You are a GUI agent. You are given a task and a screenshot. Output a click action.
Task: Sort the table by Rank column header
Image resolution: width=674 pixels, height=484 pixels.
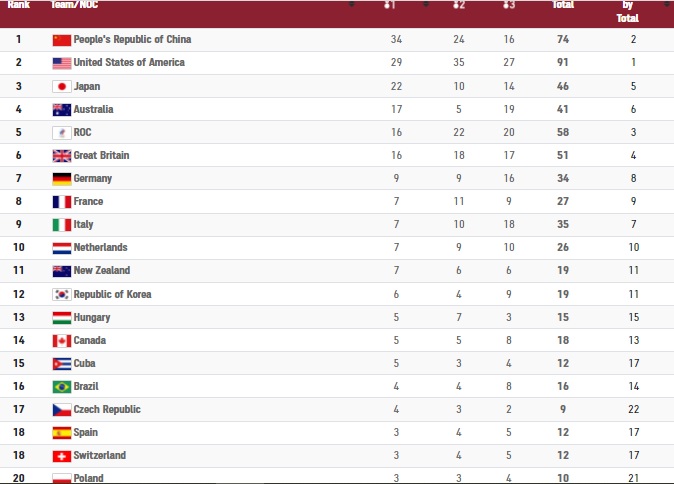19,5
